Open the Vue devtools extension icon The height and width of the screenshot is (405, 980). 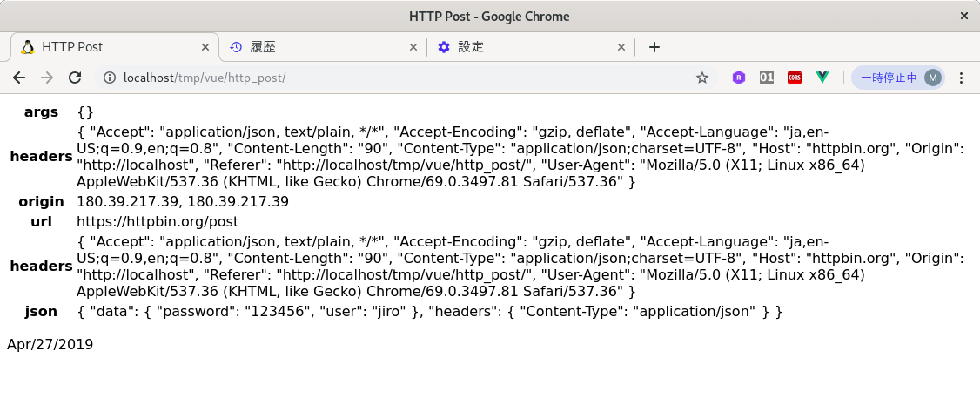tap(822, 78)
